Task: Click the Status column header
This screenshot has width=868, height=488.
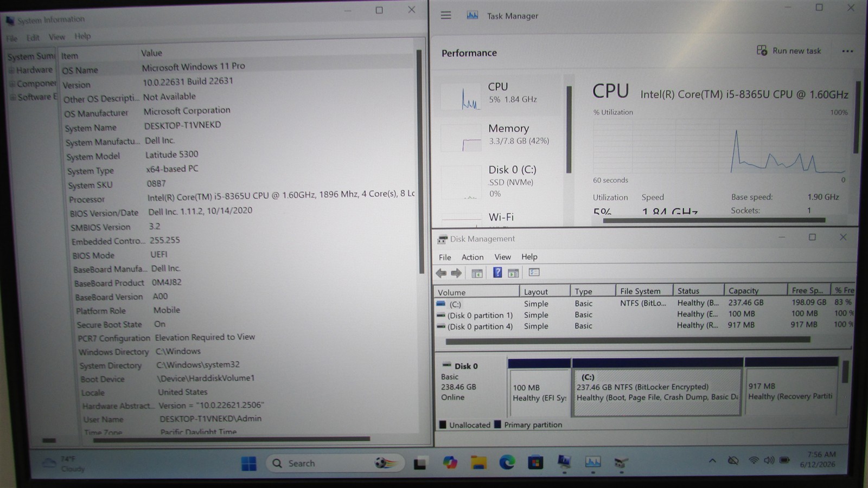Action: coord(698,291)
